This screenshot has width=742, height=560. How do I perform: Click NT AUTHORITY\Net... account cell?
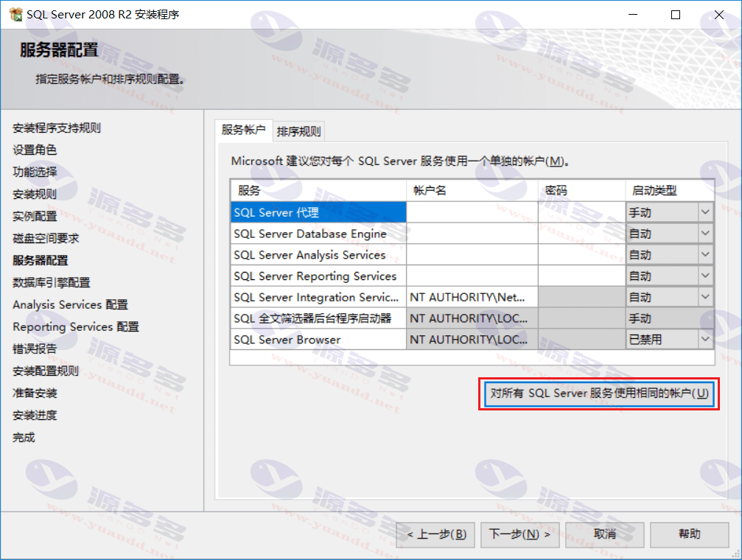click(x=472, y=297)
